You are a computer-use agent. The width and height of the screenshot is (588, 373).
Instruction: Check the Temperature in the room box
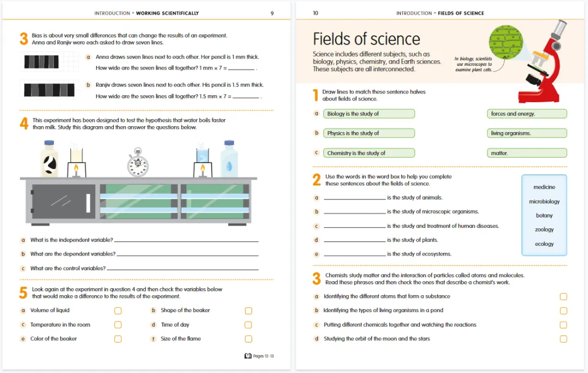pos(118,325)
